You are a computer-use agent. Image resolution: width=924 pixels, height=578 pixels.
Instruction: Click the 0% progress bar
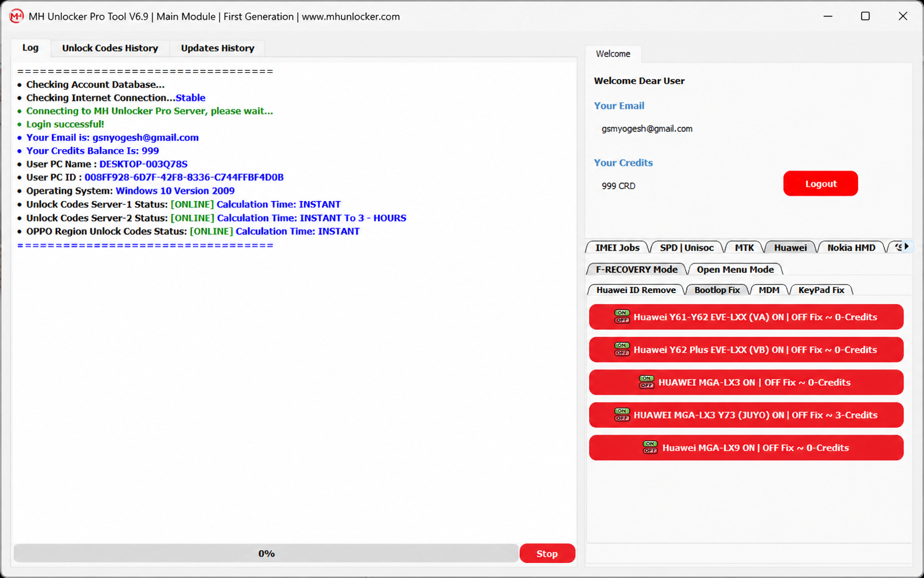point(266,554)
